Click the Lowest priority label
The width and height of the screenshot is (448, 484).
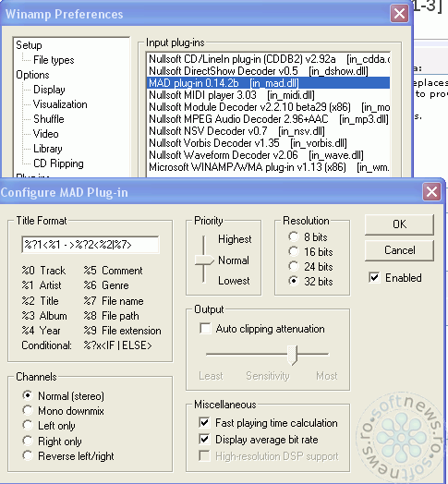(234, 281)
